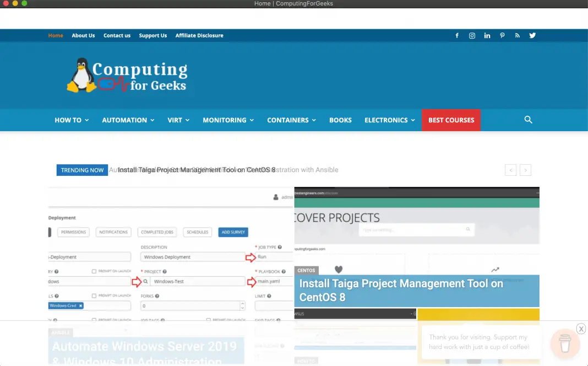Click the BEST COURSES button
Image resolution: width=588 pixels, height=366 pixels.
451,120
